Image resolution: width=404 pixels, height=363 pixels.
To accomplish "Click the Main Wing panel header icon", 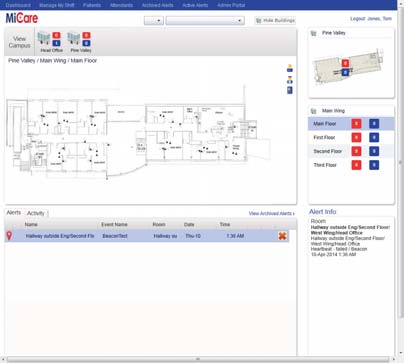I will 313,111.
